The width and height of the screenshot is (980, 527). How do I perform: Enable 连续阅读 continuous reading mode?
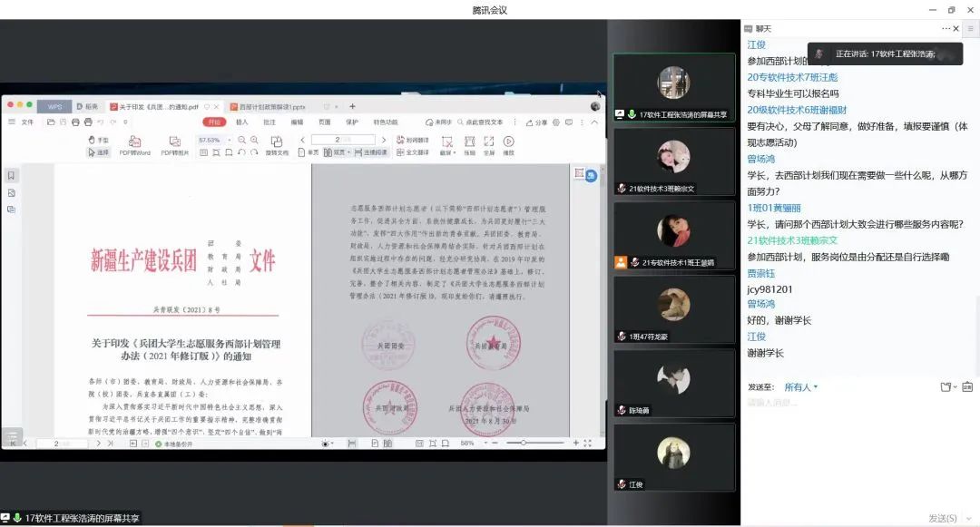point(370,152)
